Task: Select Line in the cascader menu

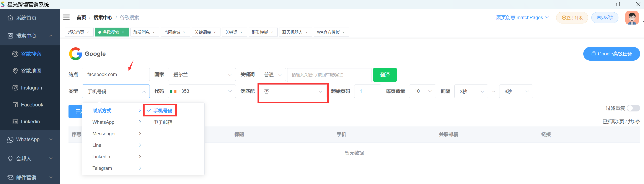Action: click(112, 145)
